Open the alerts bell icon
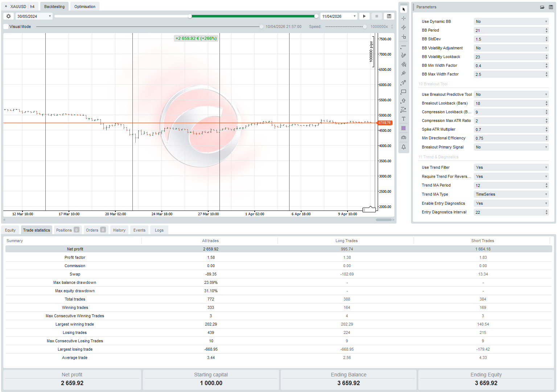Screen dimensions: 558x392 click(403, 147)
